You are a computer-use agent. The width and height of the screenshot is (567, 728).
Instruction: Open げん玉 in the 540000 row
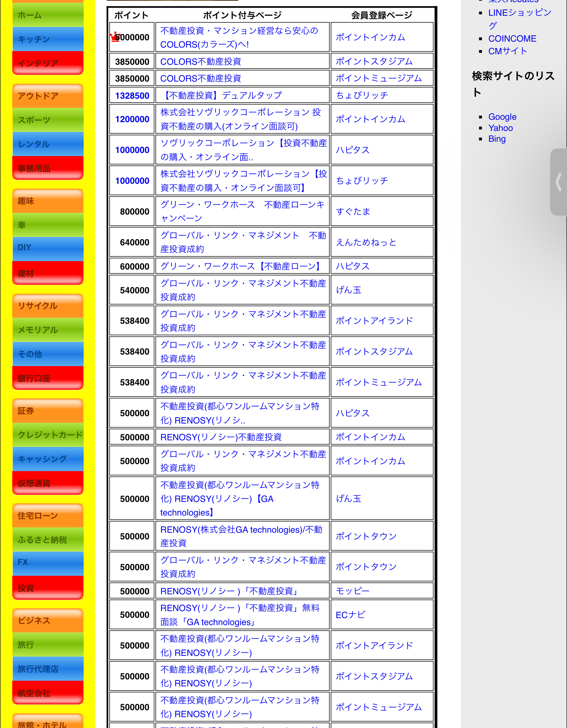tap(349, 290)
